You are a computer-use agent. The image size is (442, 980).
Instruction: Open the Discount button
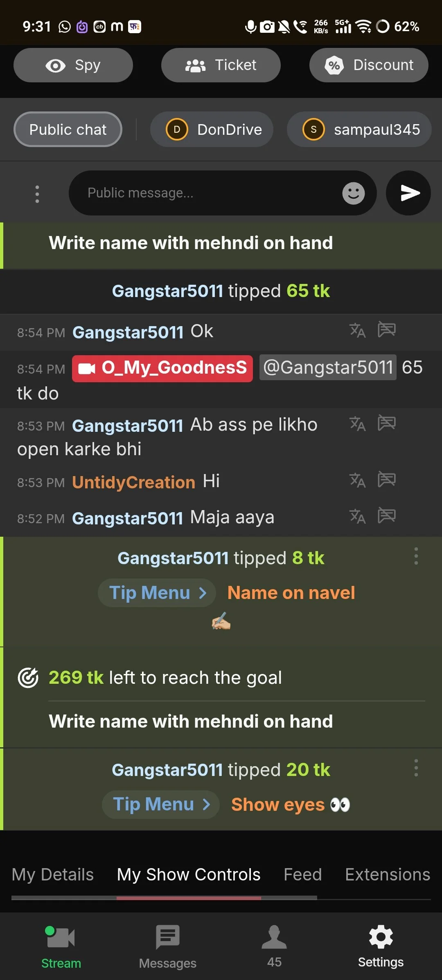pos(369,65)
